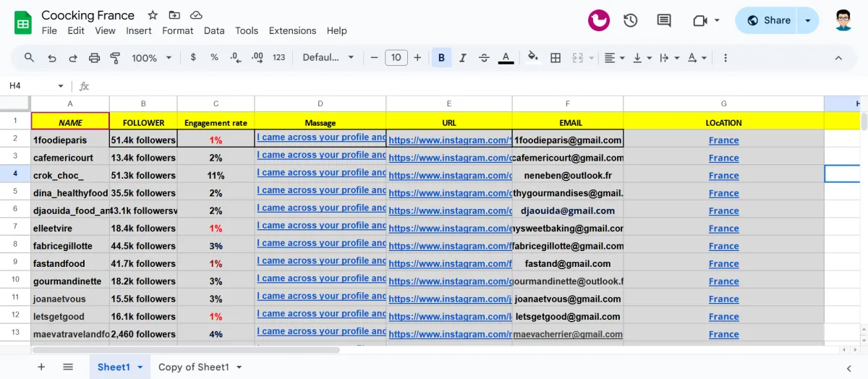Open the Google Sheets home icon
This screenshot has width=868, height=379.
pos(23,22)
